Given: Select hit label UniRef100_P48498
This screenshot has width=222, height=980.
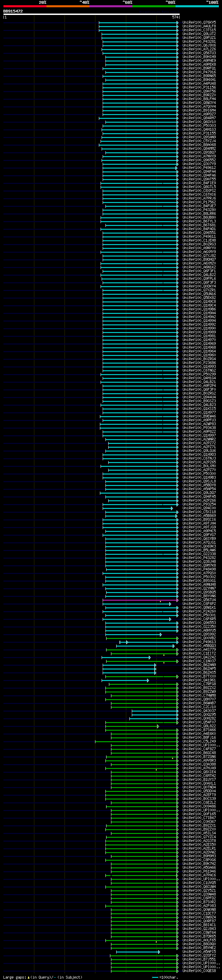Looking at the screenshot, I should click(x=199, y=569).
